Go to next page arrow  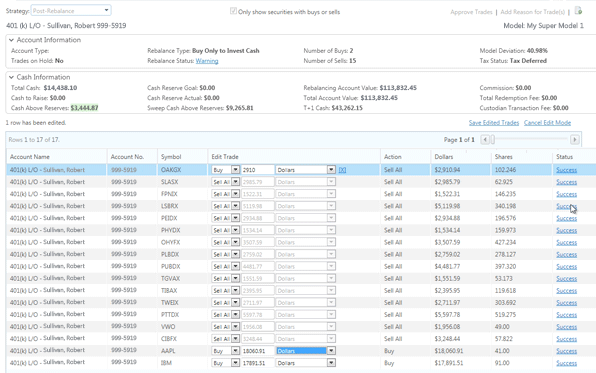tap(575, 140)
